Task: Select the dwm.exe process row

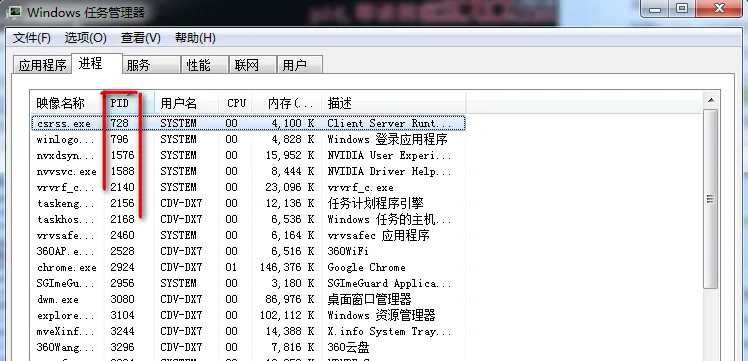Action: 248,299
